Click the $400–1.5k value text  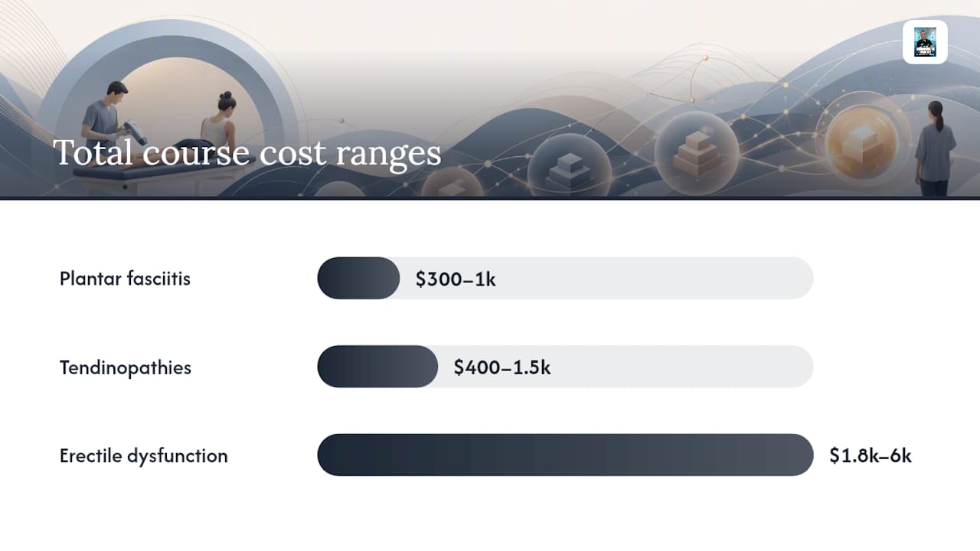(502, 367)
